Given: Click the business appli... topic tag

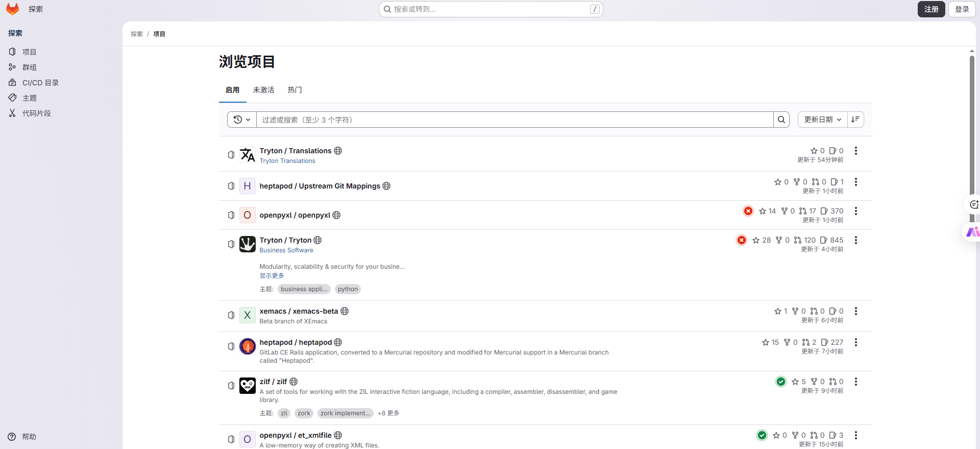Looking at the screenshot, I should click(x=304, y=289).
